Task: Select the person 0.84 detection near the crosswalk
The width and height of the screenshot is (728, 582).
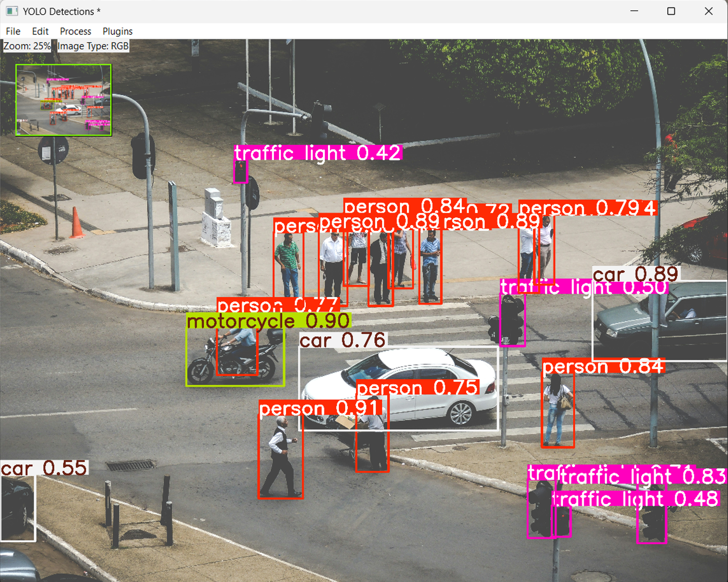Action: pos(558,410)
